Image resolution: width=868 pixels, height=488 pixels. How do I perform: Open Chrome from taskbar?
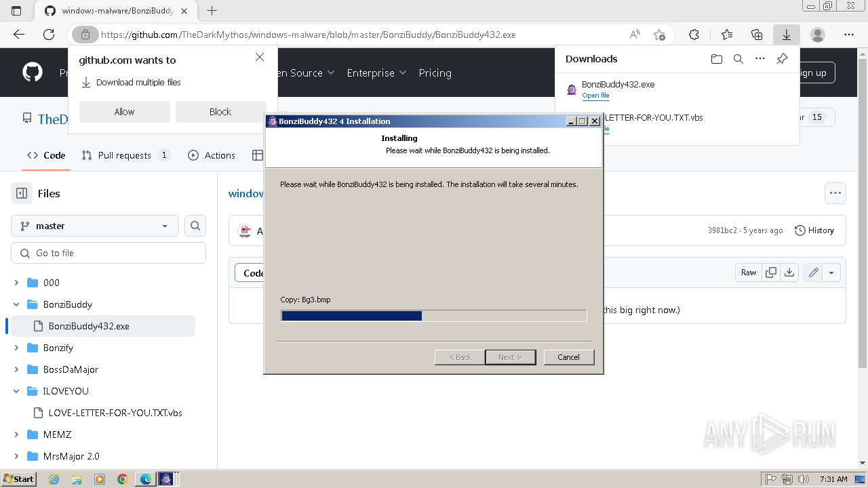[x=123, y=479]
